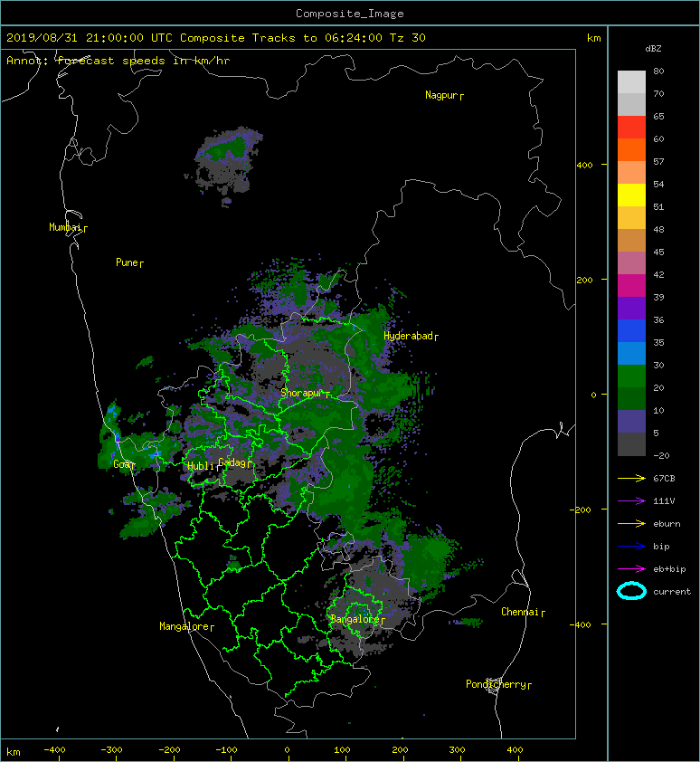
Task: Click the Composite_Image title text
Action: click(x=350, y=14)
